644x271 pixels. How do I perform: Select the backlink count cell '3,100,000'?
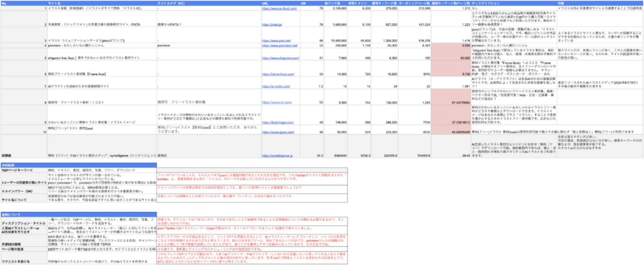(336, 8)
